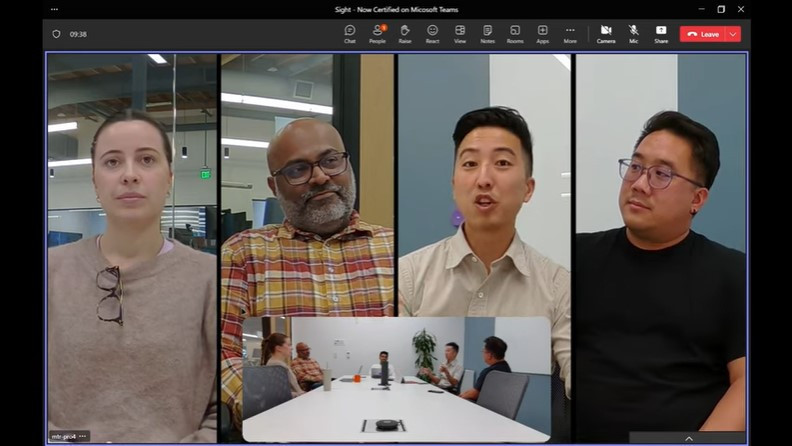
Task: Open the View layout options
Action: (460, 33)
